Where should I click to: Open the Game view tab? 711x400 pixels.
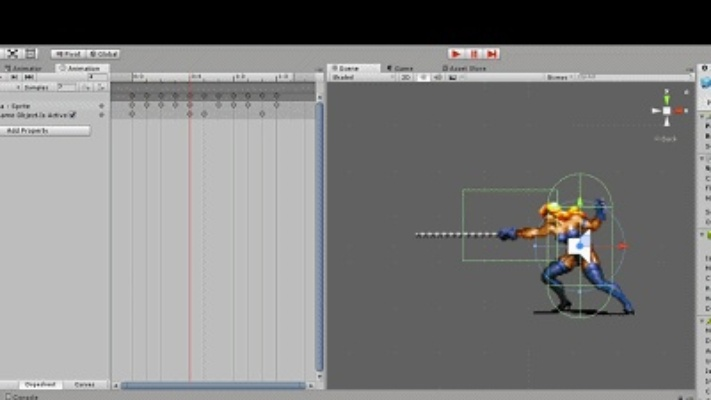tap(401, 68)
